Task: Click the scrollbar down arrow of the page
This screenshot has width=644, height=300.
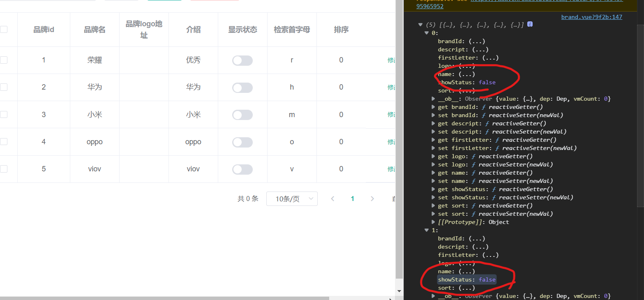Action: [x=399, y=291]
